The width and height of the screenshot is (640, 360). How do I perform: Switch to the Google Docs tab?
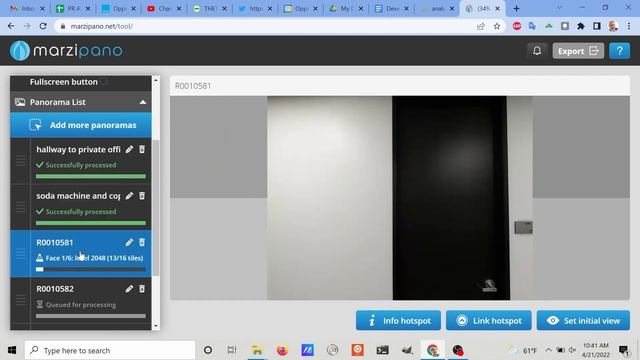(x=392, y=9)
